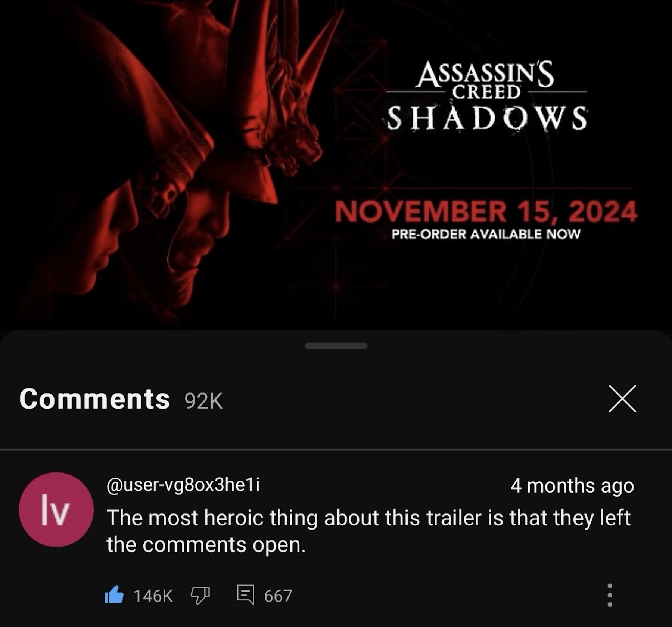View the 667 replies count

[x=278, y=596]
